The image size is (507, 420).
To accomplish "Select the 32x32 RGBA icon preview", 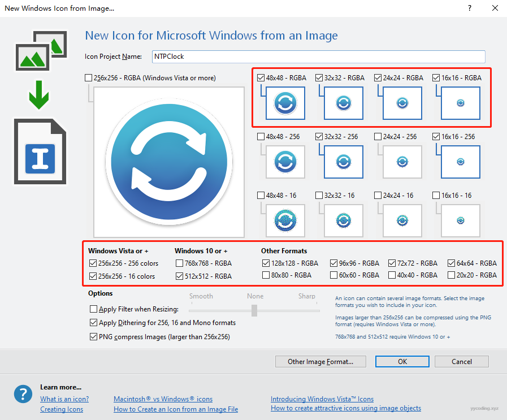I will click(x=344, y=103).
